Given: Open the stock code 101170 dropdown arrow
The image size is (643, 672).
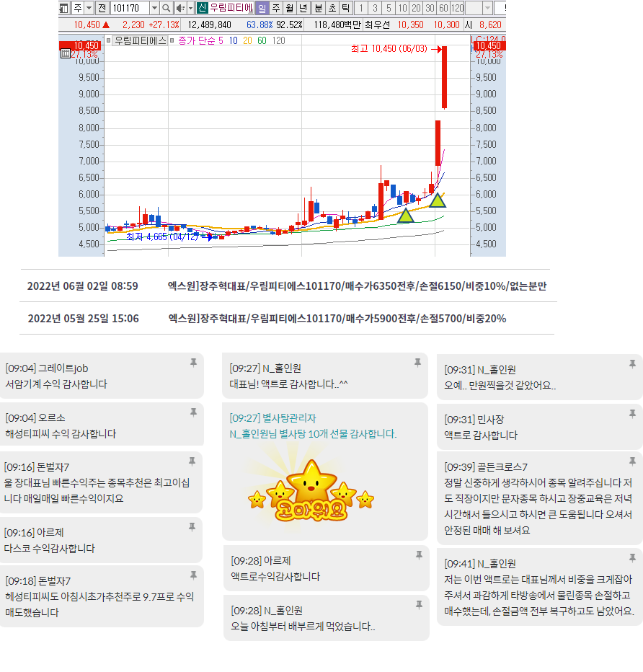Looking at the screenshot, I should coord(154,8).
